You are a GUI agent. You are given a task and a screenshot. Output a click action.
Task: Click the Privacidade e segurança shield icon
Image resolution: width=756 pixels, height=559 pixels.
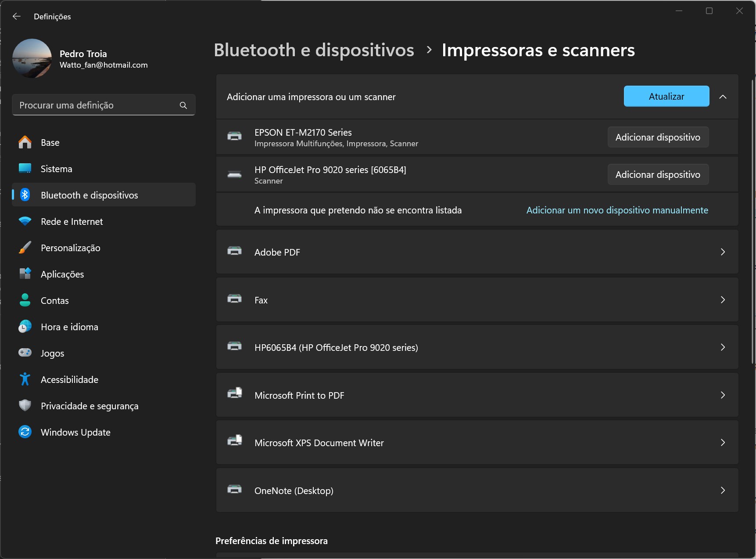point(25,405)
